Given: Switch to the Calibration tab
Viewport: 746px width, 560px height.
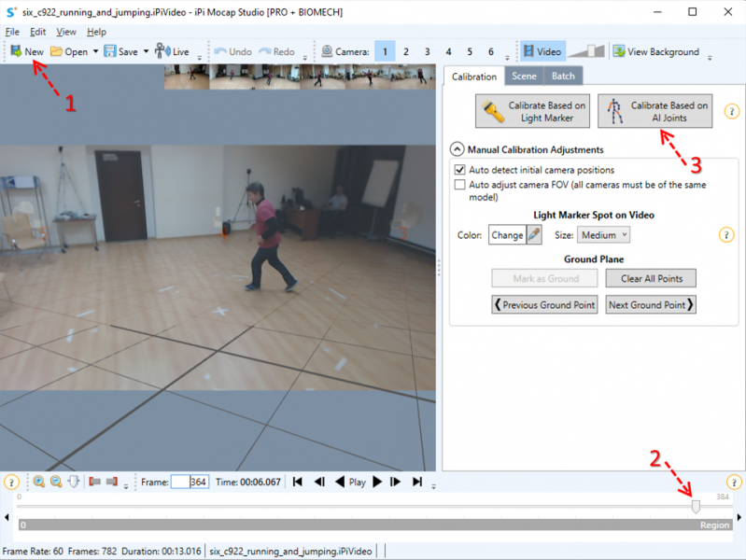Looking at the screenshot, I should pyautogui.click(x=474, y=77).
